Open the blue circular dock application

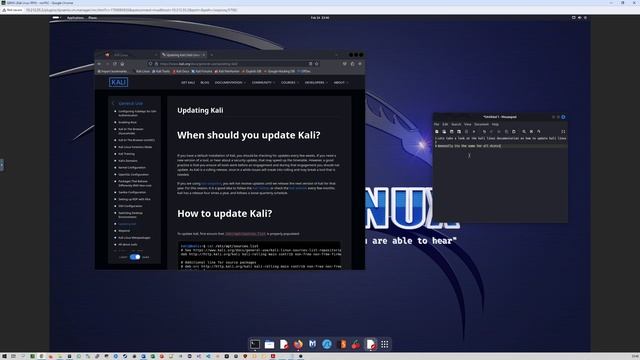tap(327, 344)
